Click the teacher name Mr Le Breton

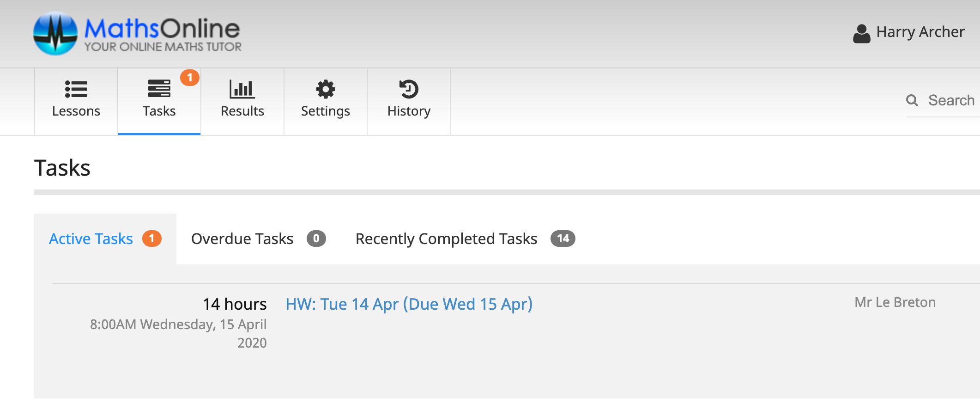tap(895, 302)
